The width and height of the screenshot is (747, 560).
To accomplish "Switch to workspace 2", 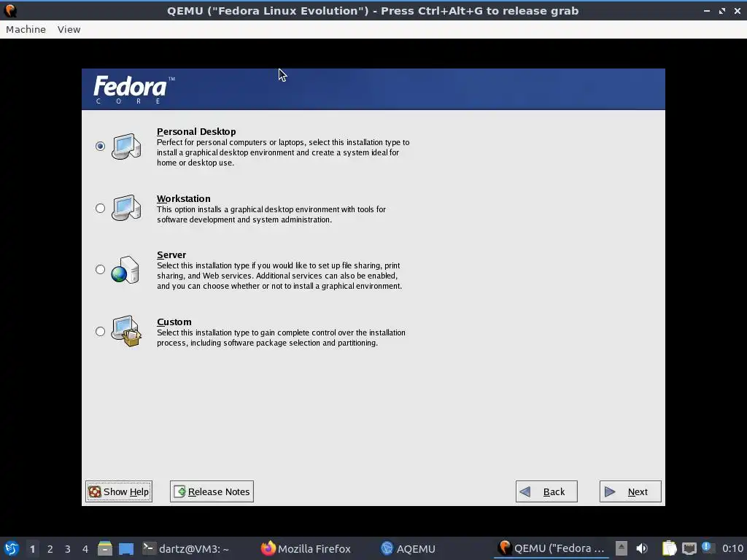I will (x=50, y=549).
